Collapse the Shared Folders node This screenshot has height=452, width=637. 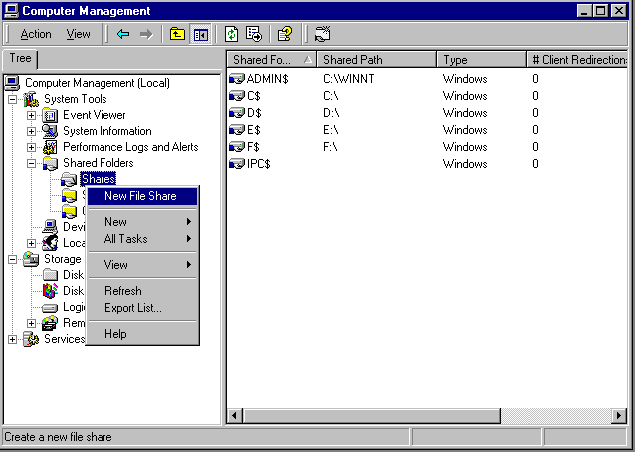[31, 163]
